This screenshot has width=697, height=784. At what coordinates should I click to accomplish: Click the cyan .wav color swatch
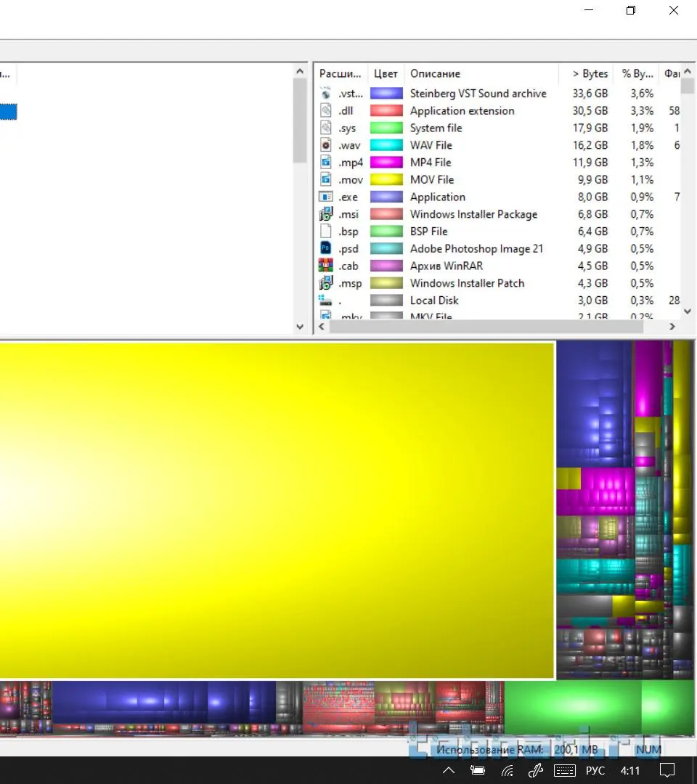386,145
